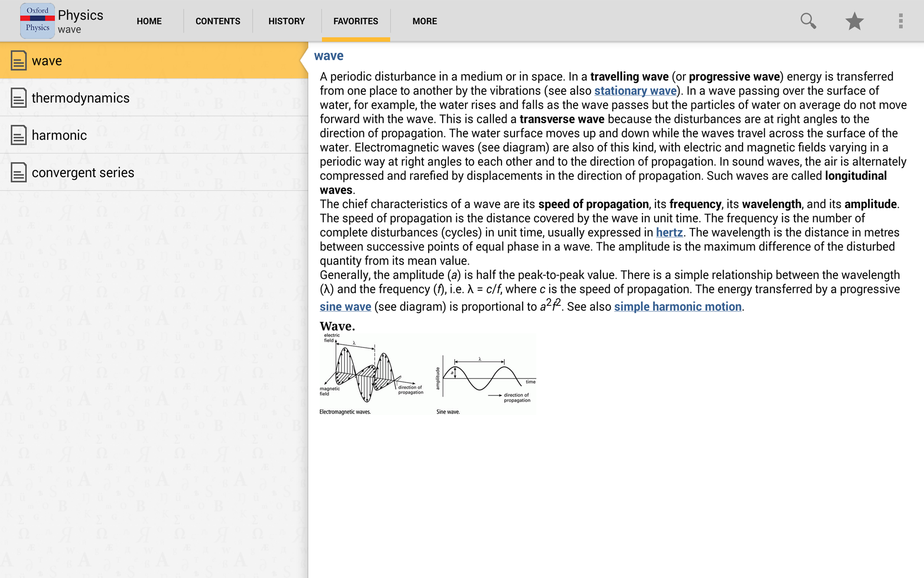Screen dimensions: 924x578
Task: Click the document icon beside thermodynamics
Action: tap(18, 98)
